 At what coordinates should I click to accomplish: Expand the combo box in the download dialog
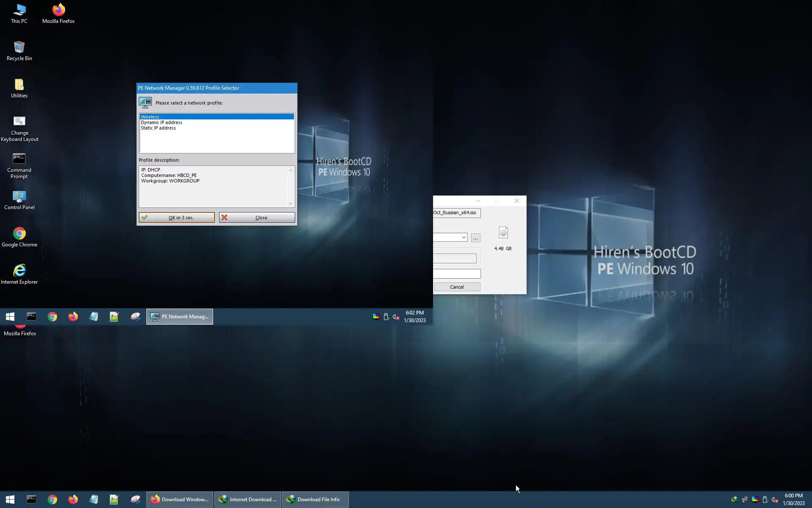[464, 237]
